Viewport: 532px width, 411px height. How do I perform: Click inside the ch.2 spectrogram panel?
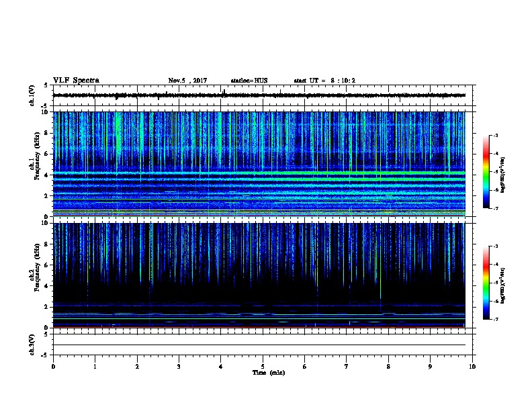click(259, 275)
